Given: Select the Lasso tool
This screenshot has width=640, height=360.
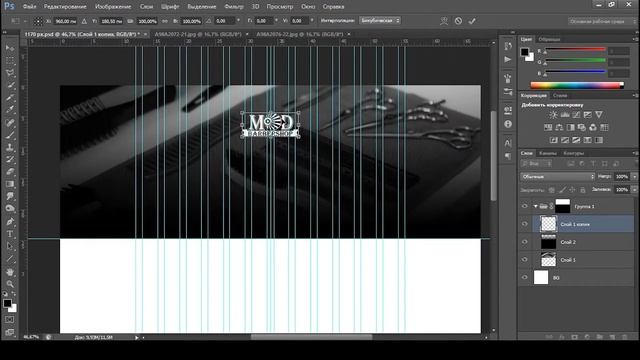Looking at the screenshot, I should [10, 73].
